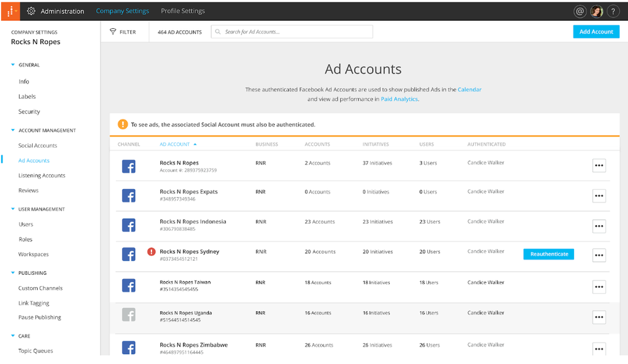Open Link Tagging in the sidebar
Viewport: 628px width, 364px height.
34,303
